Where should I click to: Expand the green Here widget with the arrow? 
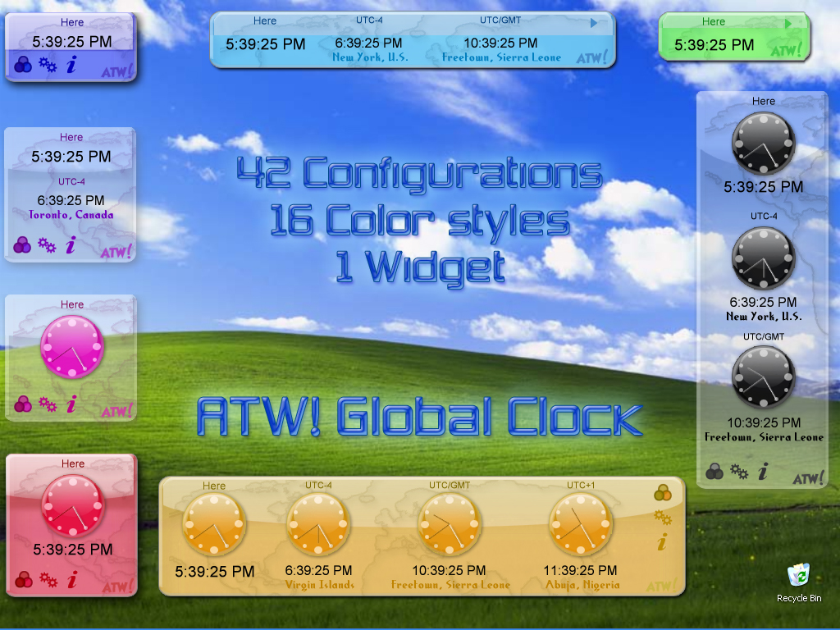(787, 24)
